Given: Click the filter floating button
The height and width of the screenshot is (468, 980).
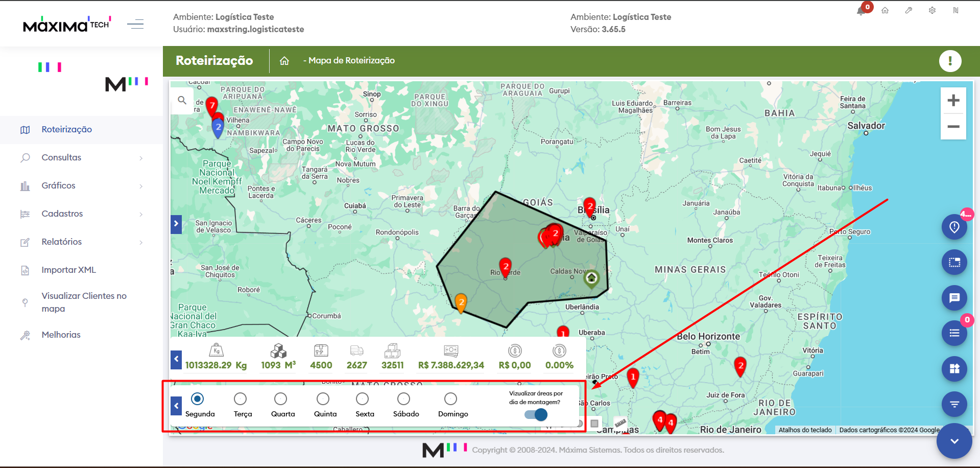Looking at the screenshot, I should [954, 404].
